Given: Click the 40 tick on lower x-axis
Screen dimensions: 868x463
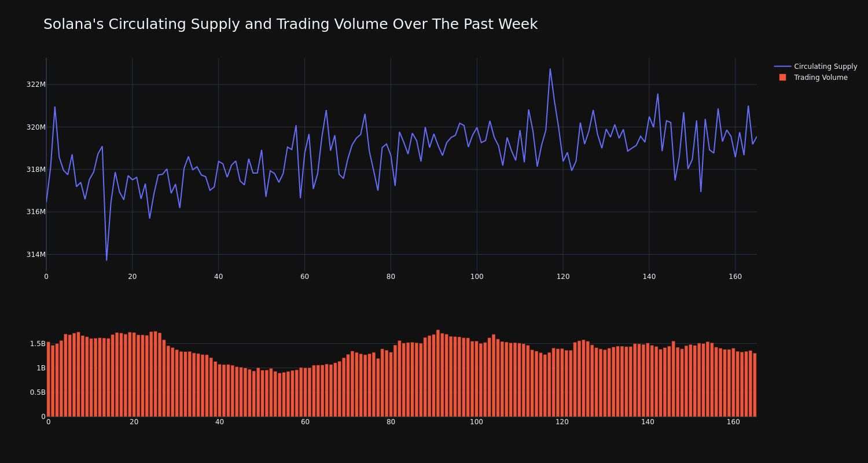Looking at the screenshot, I should (x=219, y=422).
